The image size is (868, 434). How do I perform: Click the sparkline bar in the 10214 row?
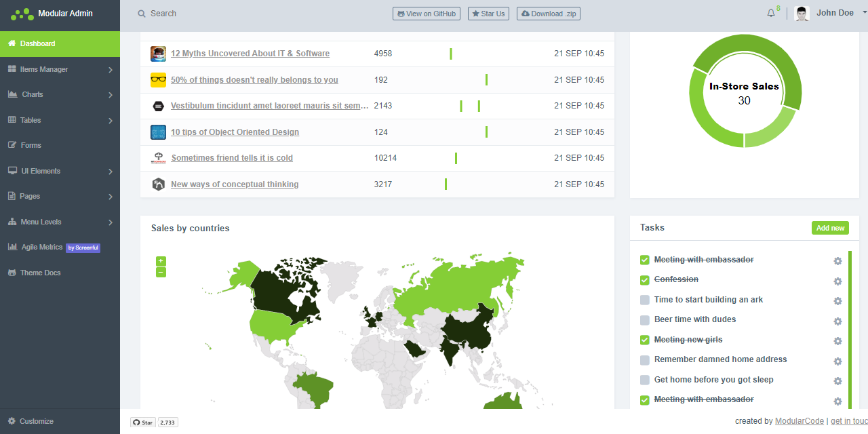pyautogui.click(x=456, y=158)
